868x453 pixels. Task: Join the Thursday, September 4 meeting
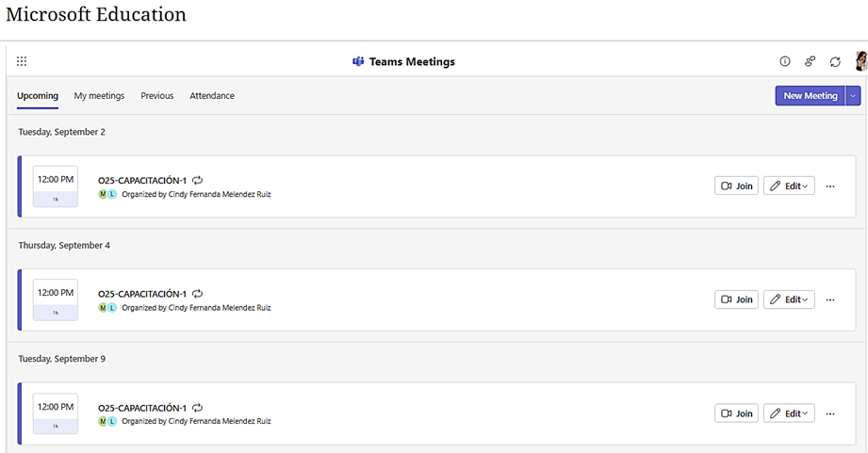click(736, 299)
